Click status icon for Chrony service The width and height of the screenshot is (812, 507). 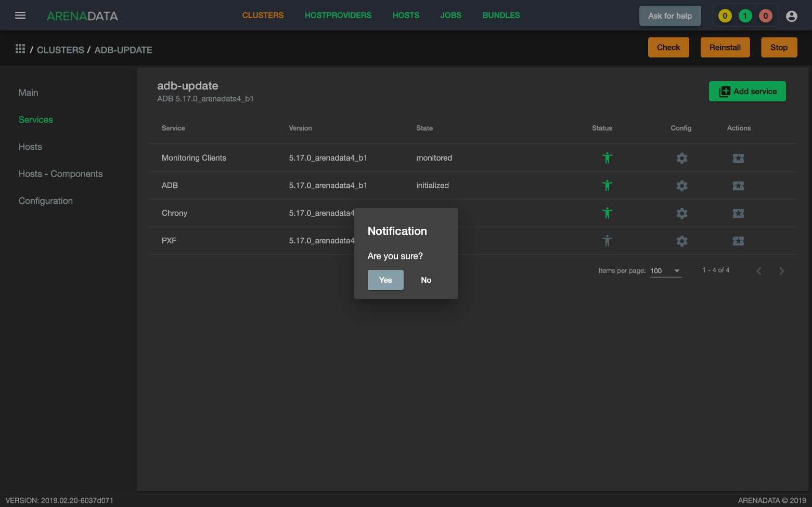pyautogui.click(x=607, y=213)
